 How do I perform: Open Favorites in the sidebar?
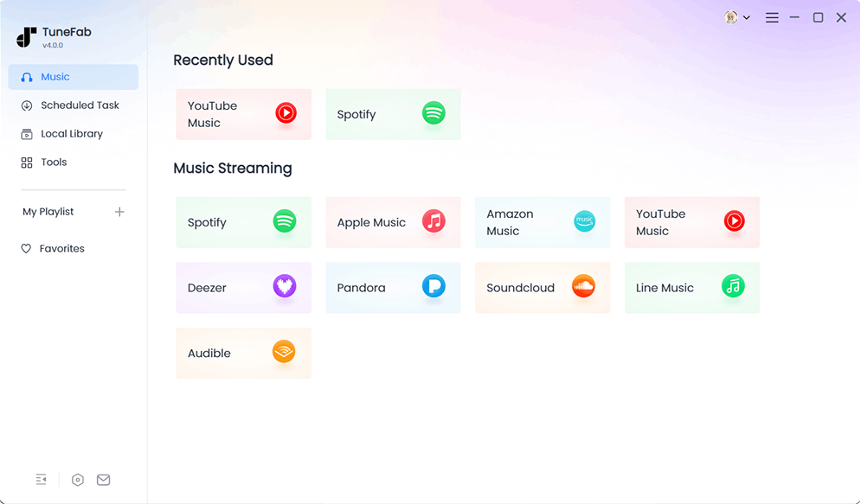(x=61, y=248)
